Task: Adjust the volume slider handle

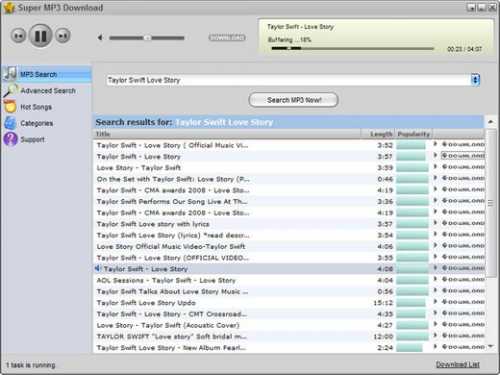Action: point(147,38)
